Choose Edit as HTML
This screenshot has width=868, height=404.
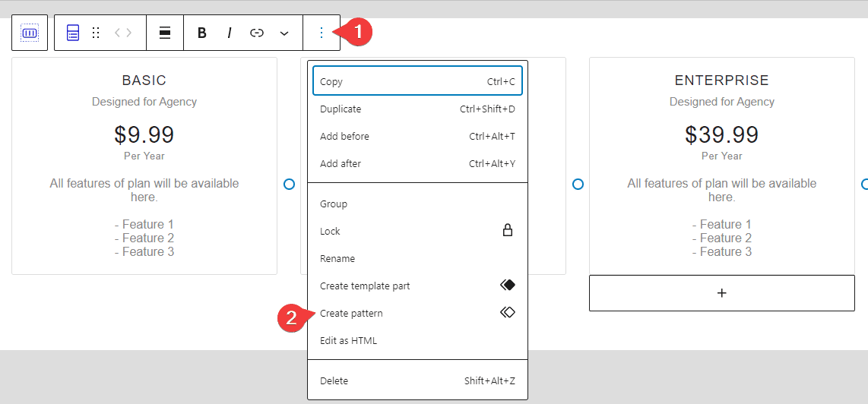tap(417, 340)
